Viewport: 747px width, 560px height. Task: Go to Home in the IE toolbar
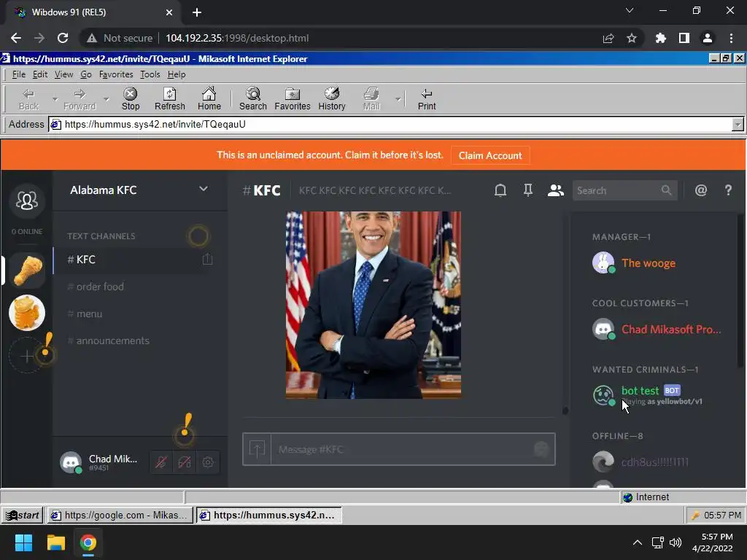tap(209, 99)
